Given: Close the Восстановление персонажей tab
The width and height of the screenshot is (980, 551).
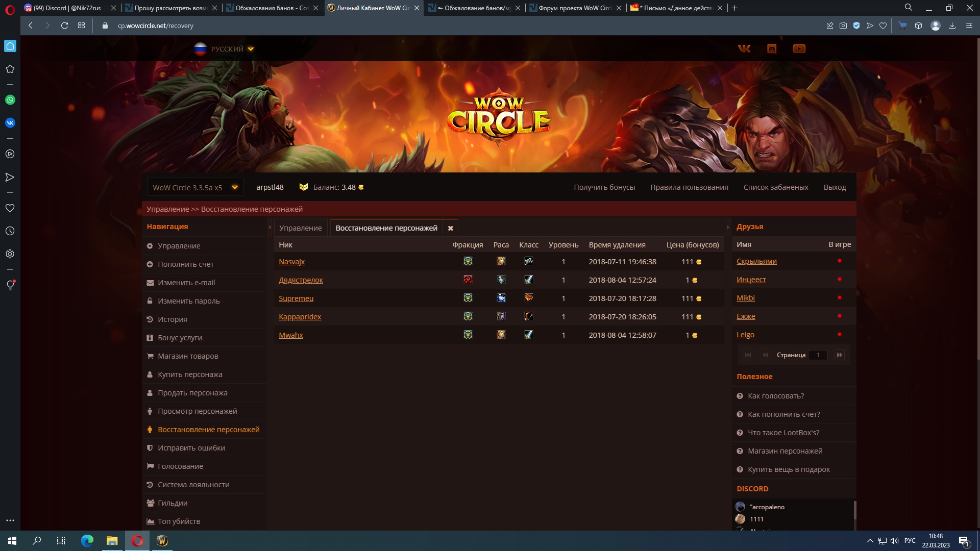Looking at the screenshot, I should click(x=450, y=229).
